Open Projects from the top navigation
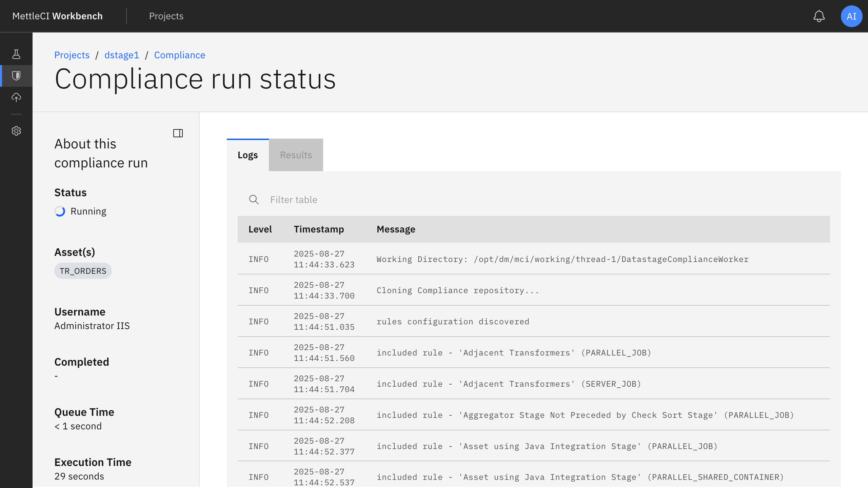Image resolution: width=868 pixels, height=488 pixels. coord(166,16)
